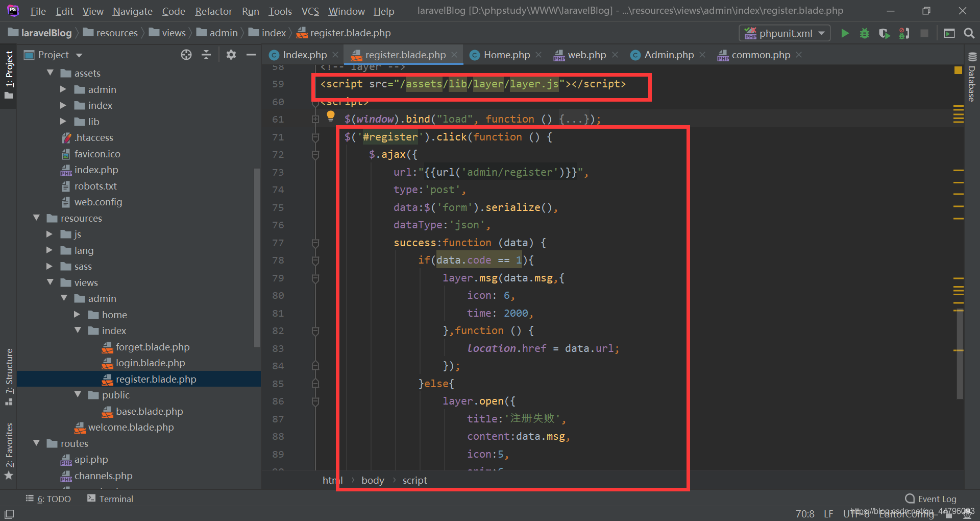The width and height of the screenshot is (980, 521).
Task: Open Search Everywhere magnifier
Action: [969, 33]
